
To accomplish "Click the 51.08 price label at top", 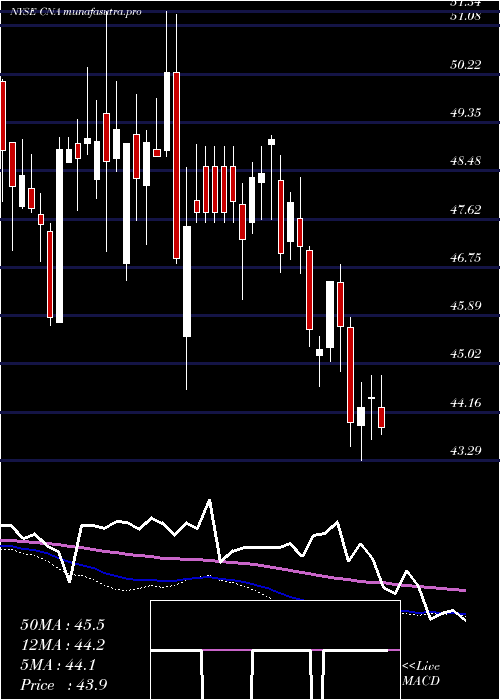I will [x=466, y=17].
